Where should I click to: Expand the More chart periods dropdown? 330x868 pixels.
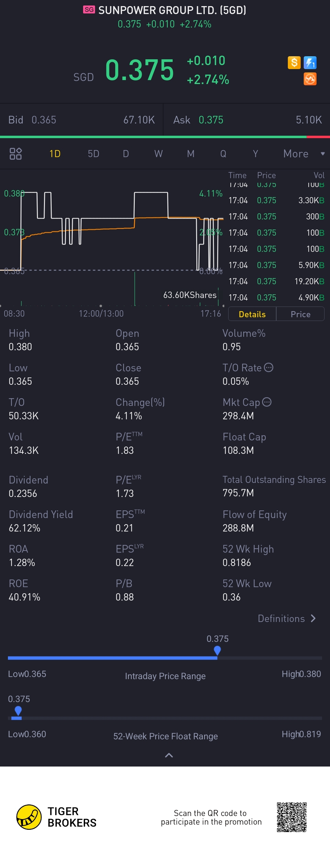[x=303, y=154]
